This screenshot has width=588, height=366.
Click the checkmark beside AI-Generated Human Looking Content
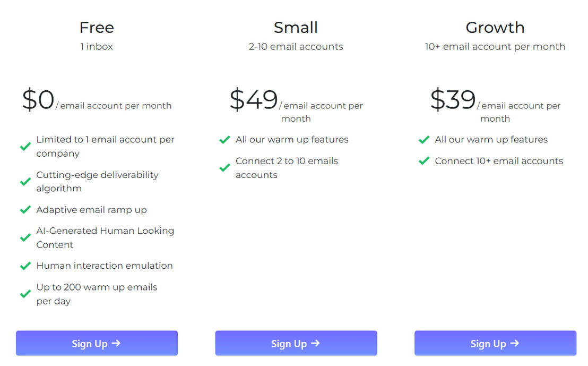click(x=25, y=237)
